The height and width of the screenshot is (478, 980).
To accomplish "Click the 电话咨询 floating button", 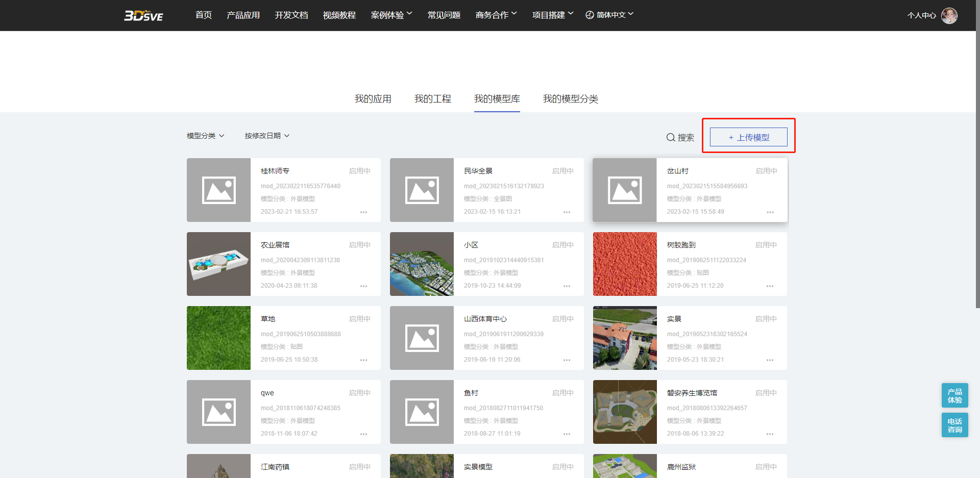I will 954,425.
